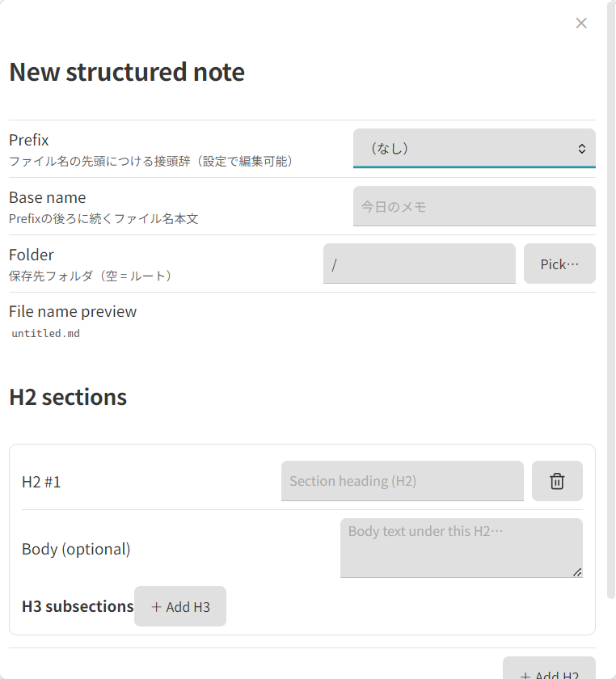The height and width of the screenshot is (679, 616).
Task: Focus the Base name input field
Action: (475, 206)
